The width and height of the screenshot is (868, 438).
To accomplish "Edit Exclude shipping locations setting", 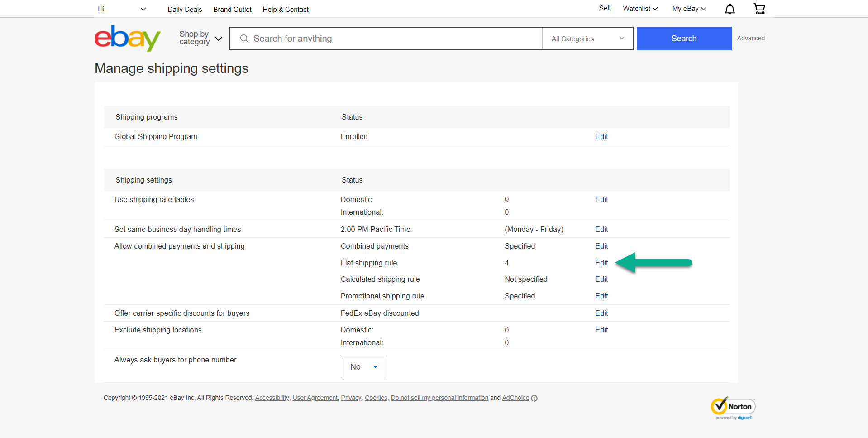I will point(601,330).
